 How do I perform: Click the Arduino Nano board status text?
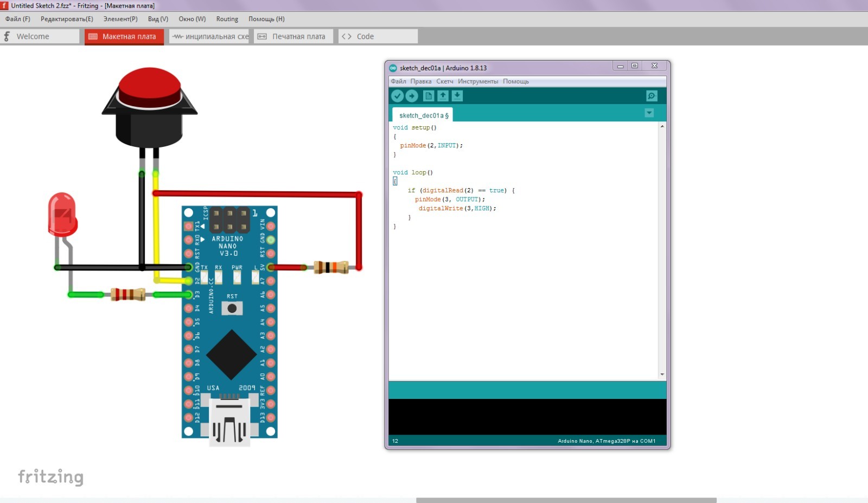607,441
